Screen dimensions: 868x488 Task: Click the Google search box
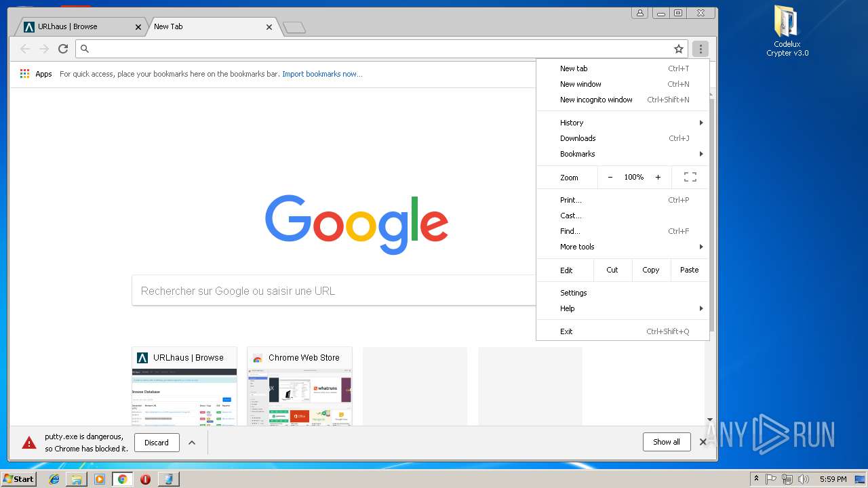[334, 291]
